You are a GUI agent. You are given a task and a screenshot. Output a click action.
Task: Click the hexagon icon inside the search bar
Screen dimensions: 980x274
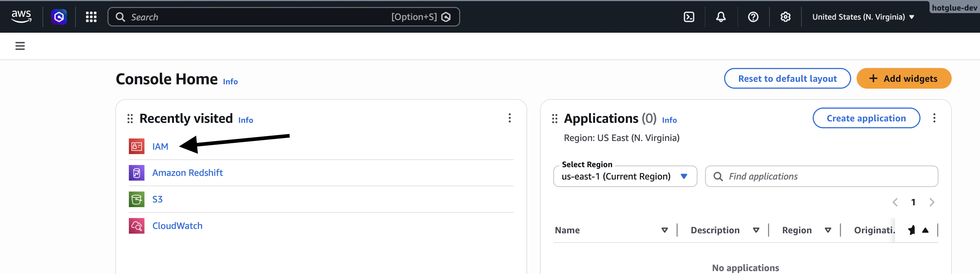446,17
